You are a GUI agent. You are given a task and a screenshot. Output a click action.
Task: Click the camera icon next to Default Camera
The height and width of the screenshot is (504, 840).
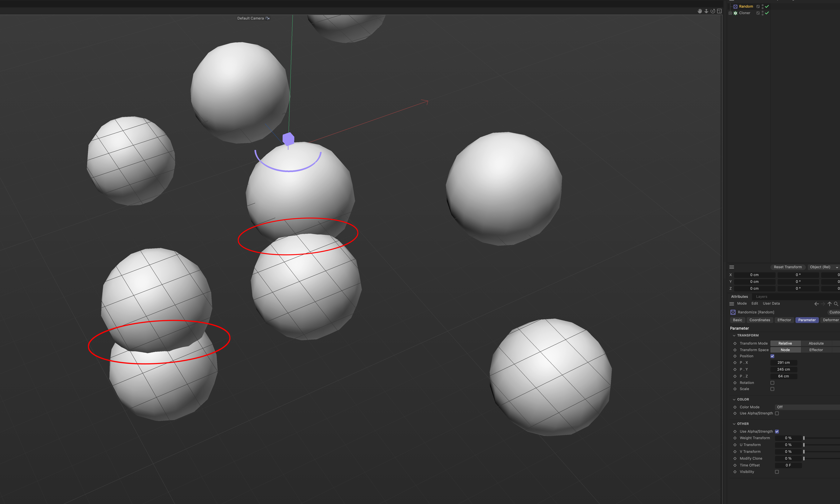pos(267,18)
